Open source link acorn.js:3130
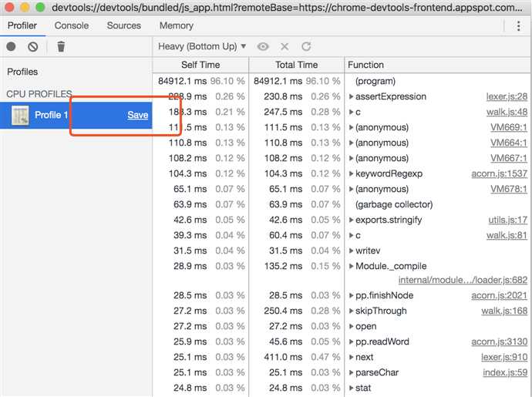 tap(499, 341)
